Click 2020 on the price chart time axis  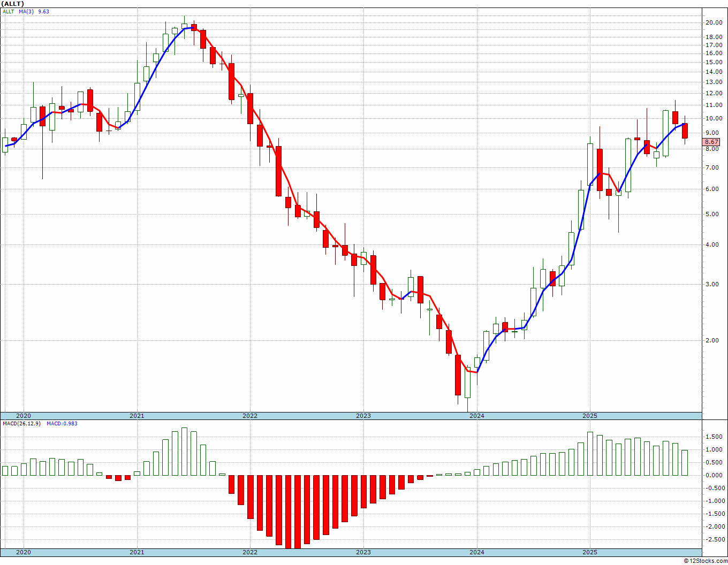23,416
